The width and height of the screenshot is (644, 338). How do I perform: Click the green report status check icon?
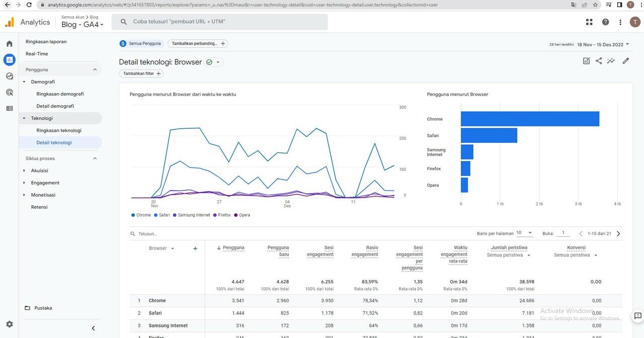pyautogui.click(x=209, y=62)
